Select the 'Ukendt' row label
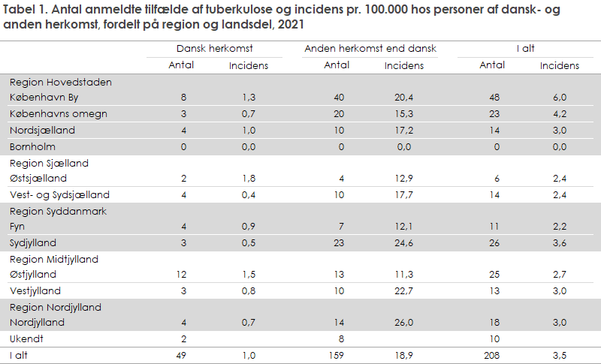 [x=26, y=339]
